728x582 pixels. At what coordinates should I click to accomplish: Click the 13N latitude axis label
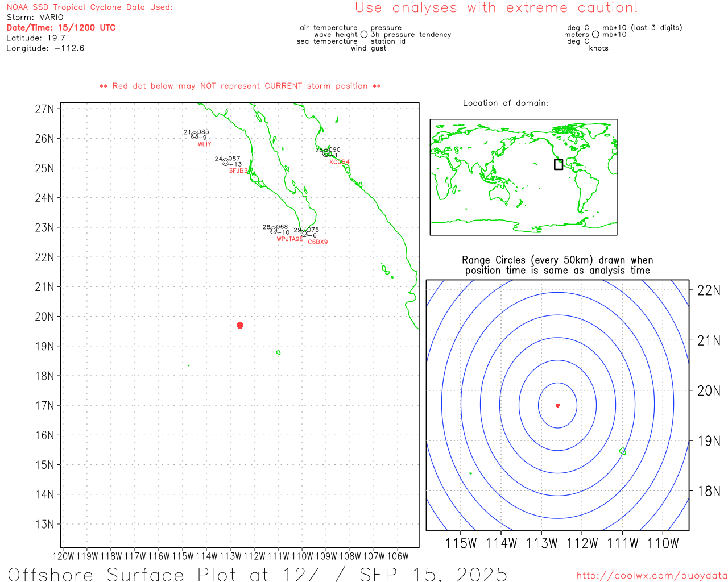pyautogui.click(x=44, y=525)
